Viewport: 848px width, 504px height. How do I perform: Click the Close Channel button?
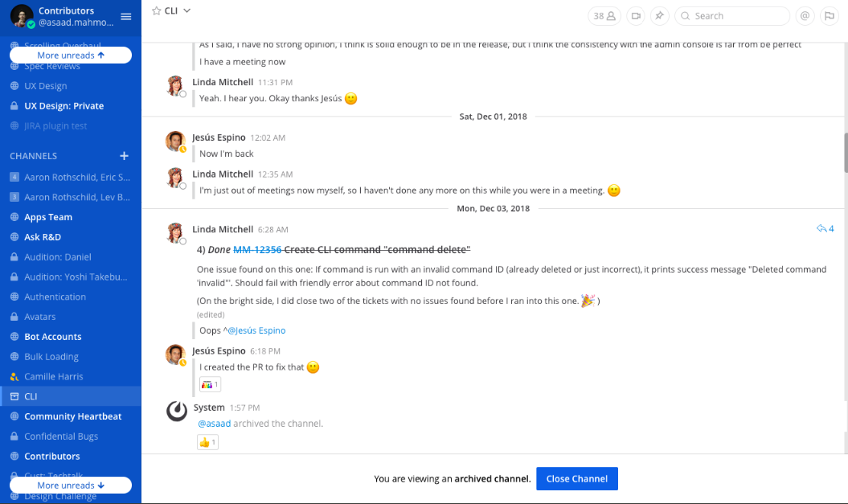tap(577, 478)
